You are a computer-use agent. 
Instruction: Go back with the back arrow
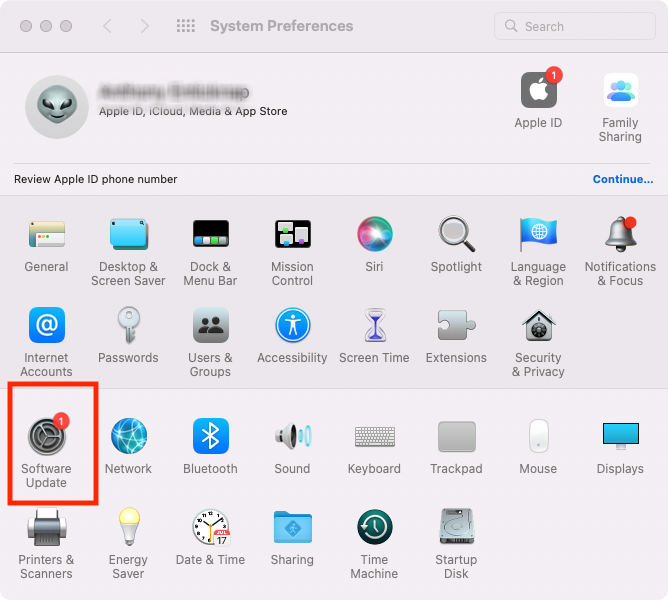pos(108,26)
